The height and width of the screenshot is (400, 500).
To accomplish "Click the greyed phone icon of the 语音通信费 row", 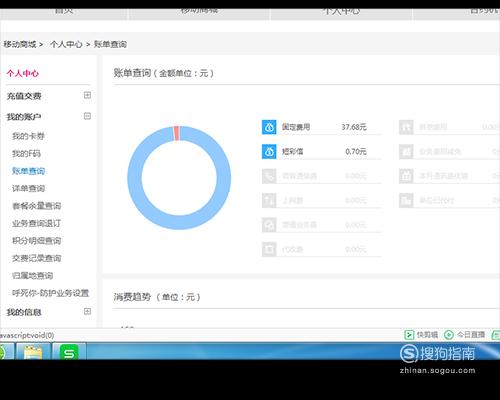I will coord(269,176).
